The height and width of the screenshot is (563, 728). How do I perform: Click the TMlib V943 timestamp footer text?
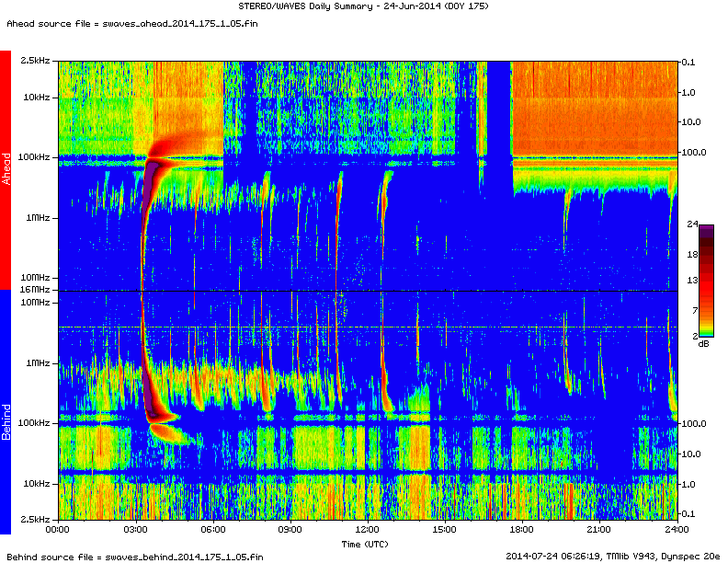tap(613, 556)
